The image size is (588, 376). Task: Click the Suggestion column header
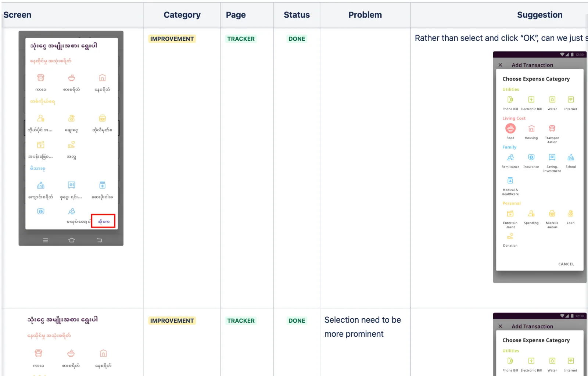click(x=540, y=15)
